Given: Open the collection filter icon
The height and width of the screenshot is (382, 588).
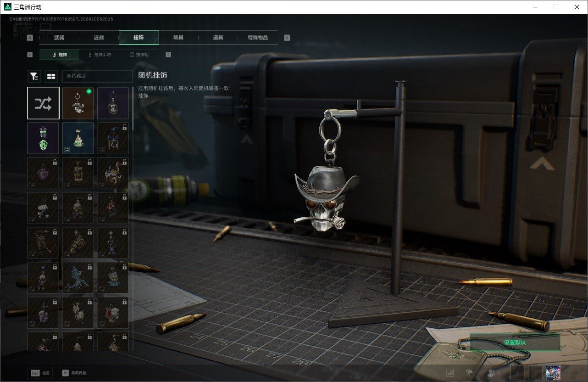Looking at the screenshot, I should tap(34, 77).
